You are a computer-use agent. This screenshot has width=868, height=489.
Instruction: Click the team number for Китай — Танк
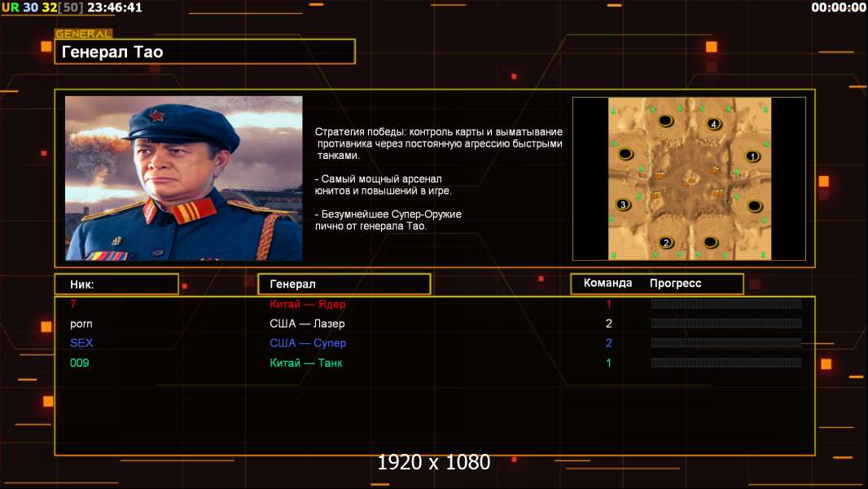tap(608, 363)
